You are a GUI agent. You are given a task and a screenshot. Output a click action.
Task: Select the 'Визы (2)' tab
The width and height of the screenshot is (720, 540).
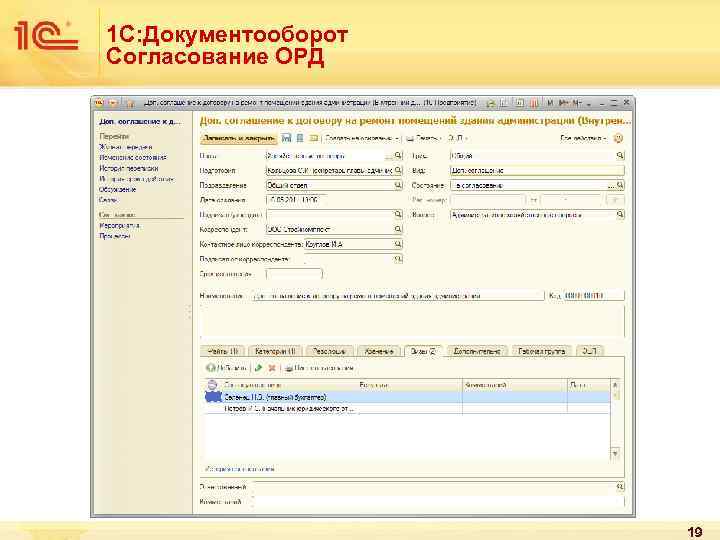pyautogui.click(x=423, y=351)
